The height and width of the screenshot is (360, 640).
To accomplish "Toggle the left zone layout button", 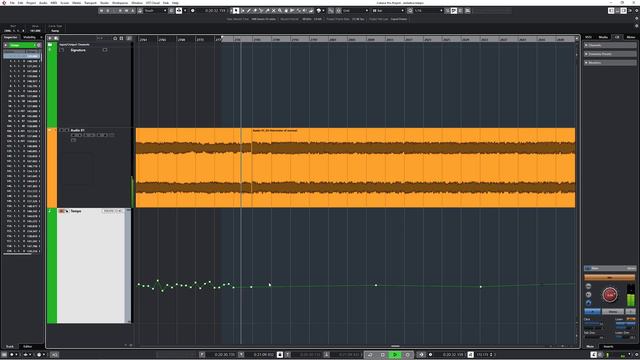I will 611,11.
